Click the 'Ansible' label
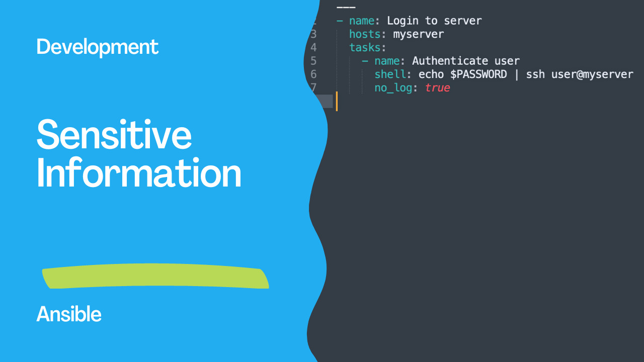Image resolution: width=644 pixels, height=362 pixels. (x=68, y=314)
